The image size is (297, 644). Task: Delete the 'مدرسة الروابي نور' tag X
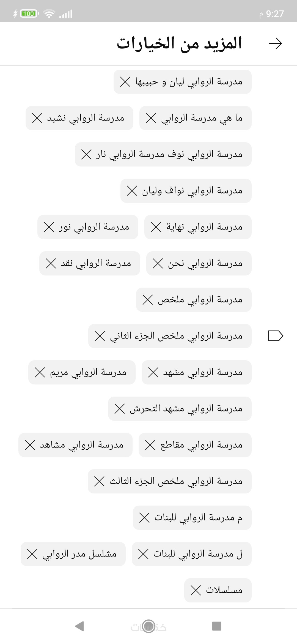tap(49, 227)
